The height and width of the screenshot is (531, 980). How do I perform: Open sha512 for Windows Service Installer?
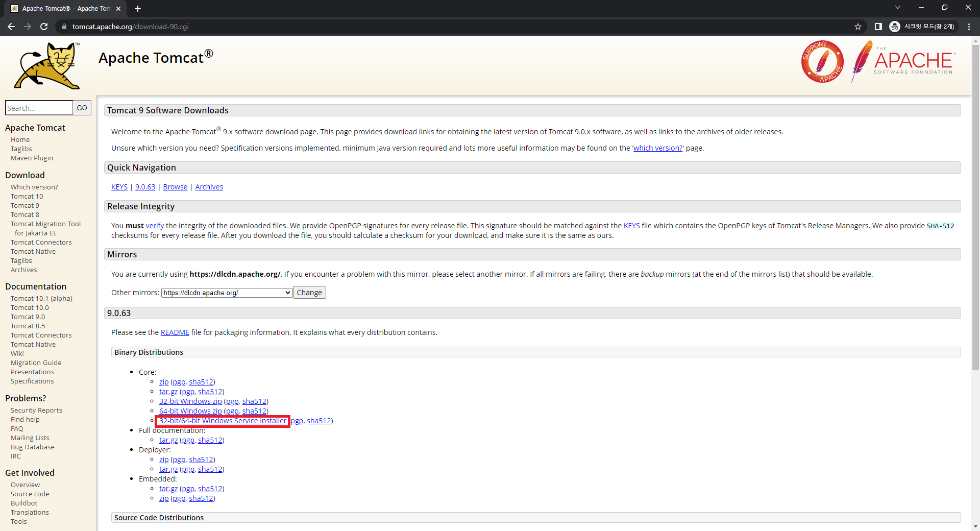tap(318, 421)
